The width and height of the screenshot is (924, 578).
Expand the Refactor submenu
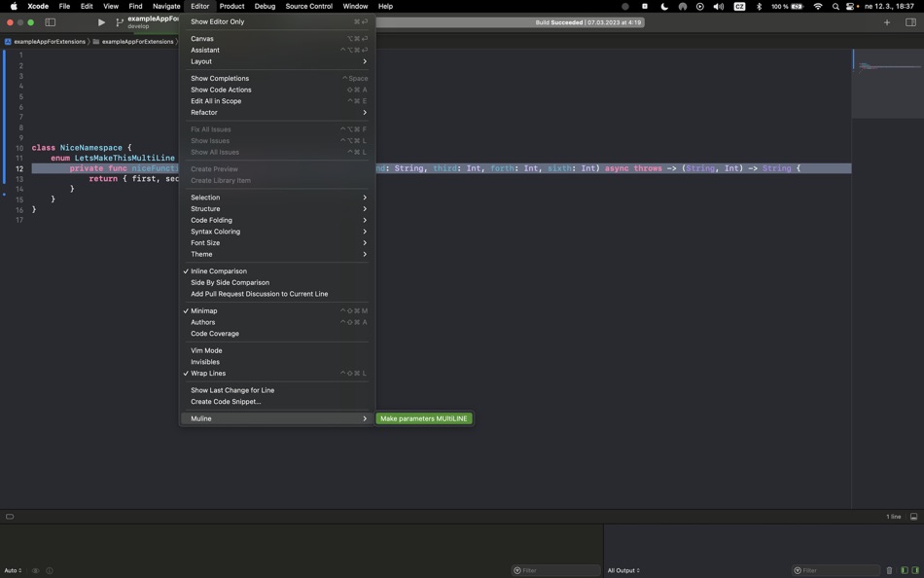276,113
